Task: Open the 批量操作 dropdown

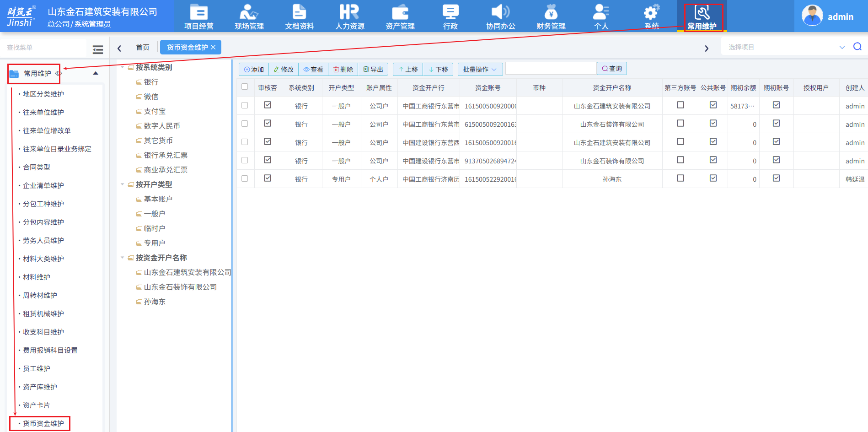Action: pyautogui.click(x=480, y=69)
